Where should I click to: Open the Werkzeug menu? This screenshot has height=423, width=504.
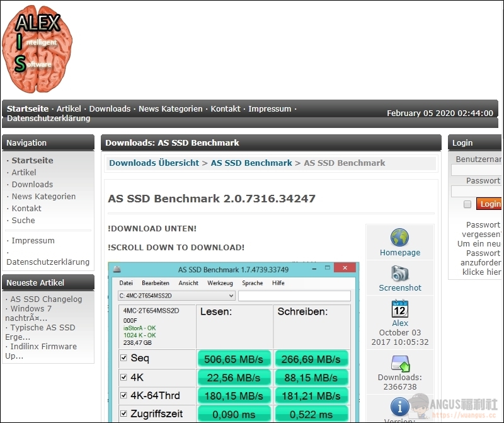pos(220,283)
